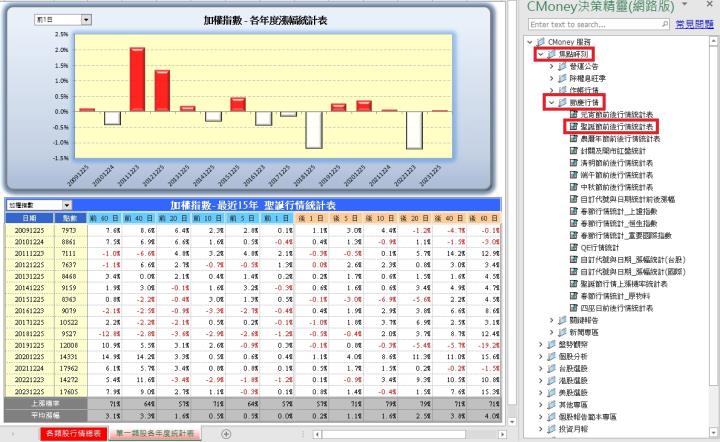The height and width of the screenshot is (442, 720).
Task: Click the sheet icon of 聖誕節前後行情統計表
Action: click(574, 126)
